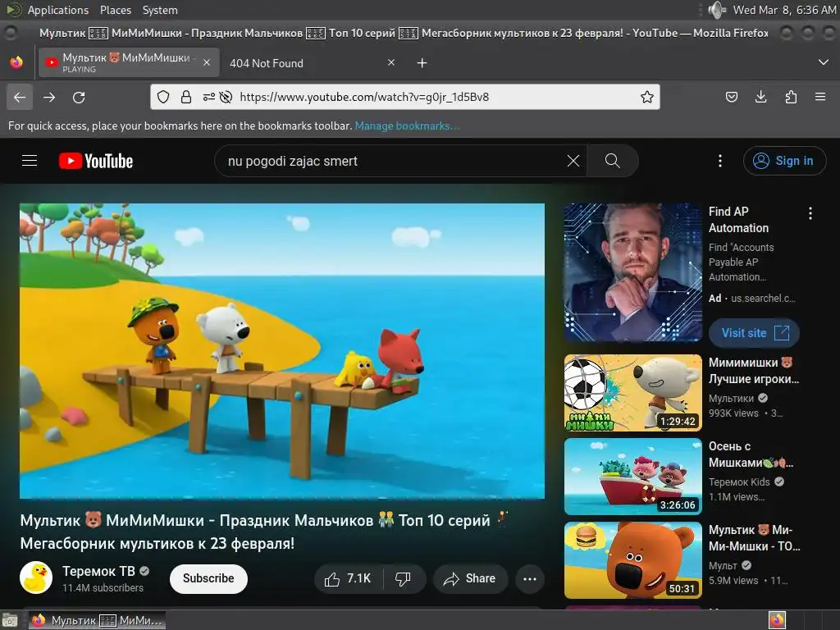Image resolution: width=840 pixels, height=630 pixels.
Task: Open the Firefox extensions menu
Action: point(791,97)
